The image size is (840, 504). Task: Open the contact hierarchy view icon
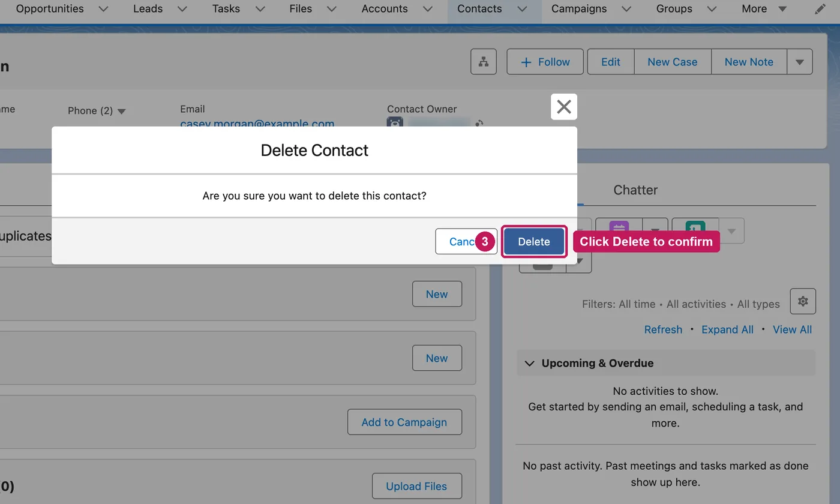click(484, 62)
